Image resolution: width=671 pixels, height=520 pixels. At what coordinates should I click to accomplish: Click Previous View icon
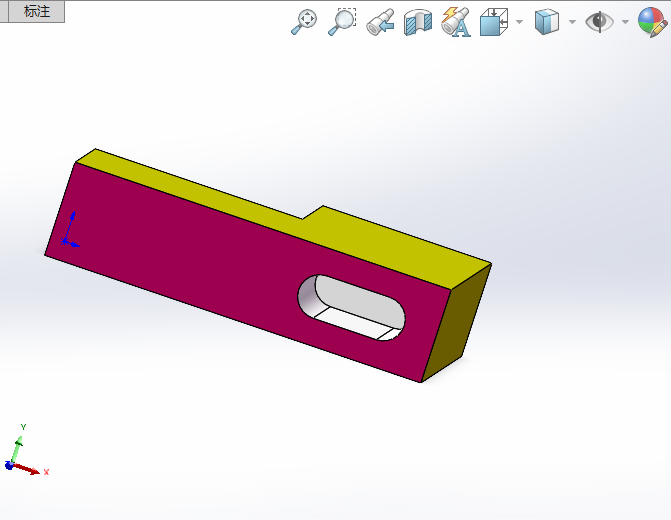(380, 22)
